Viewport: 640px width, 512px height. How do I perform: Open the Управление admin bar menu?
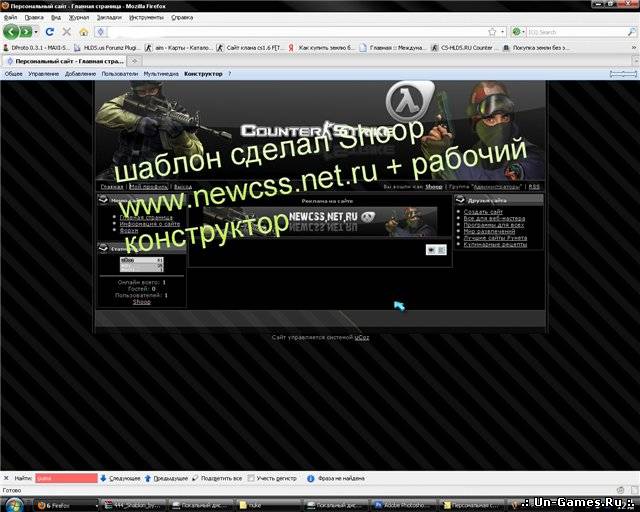pos(44,74)
